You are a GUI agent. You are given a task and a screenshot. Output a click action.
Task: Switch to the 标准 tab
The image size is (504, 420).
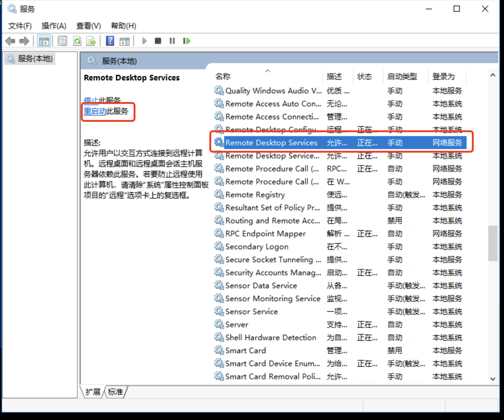point(116,392)
